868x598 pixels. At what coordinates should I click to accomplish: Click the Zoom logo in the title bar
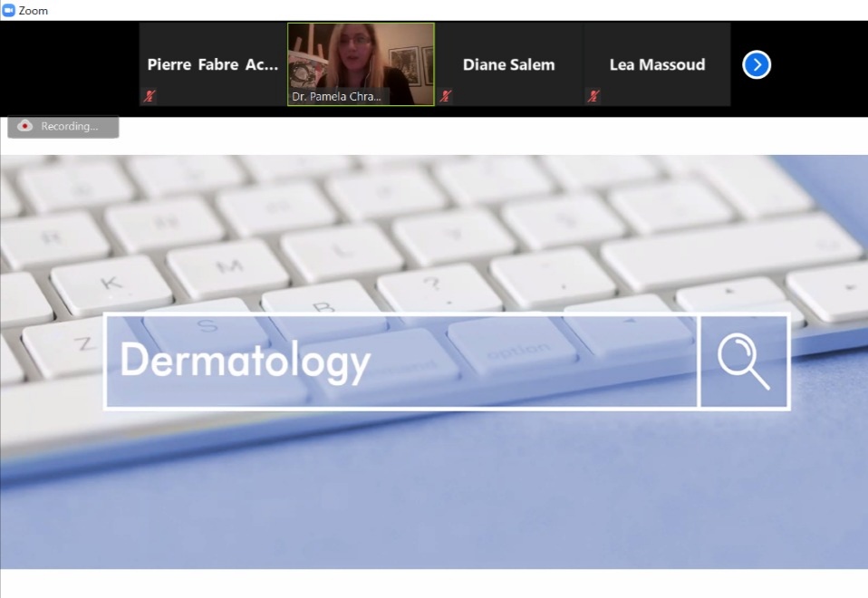8,11
